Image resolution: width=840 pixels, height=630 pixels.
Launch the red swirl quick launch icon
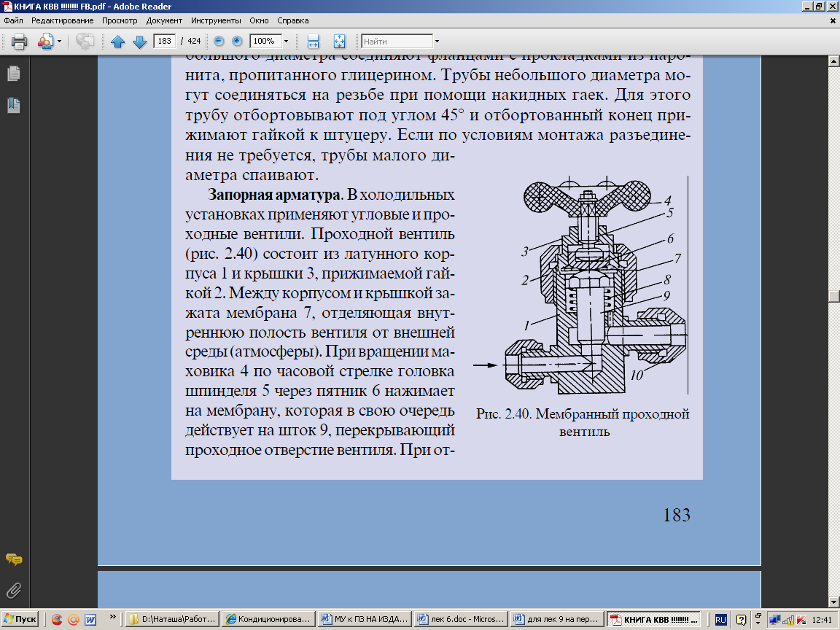[x=56, y=620]
